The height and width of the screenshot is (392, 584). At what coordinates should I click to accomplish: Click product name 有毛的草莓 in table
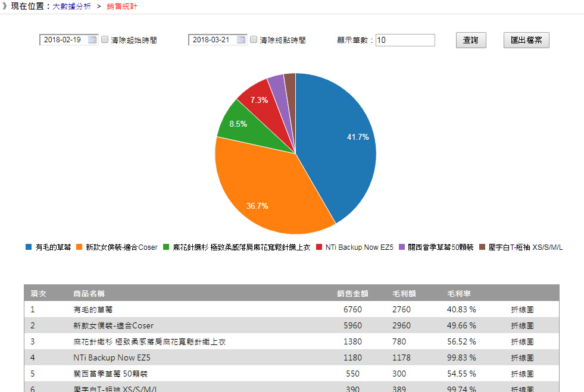click(93, 309)
